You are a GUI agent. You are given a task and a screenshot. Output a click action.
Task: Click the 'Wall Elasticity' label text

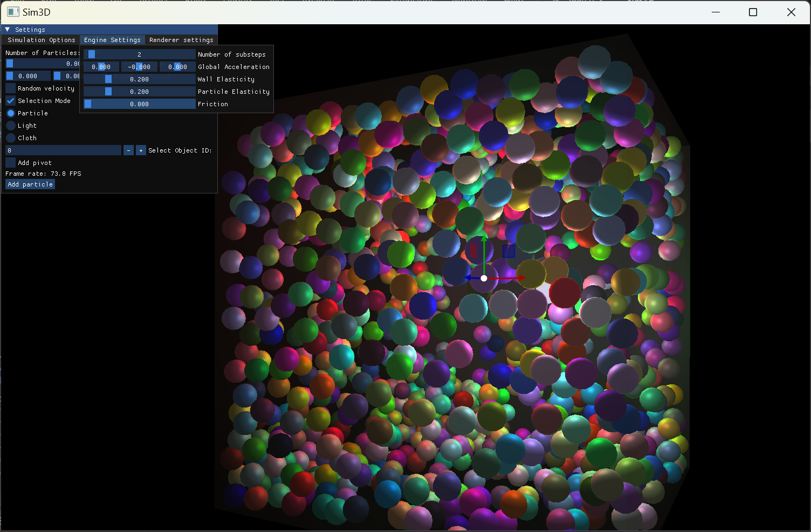[x=226, y=79]
